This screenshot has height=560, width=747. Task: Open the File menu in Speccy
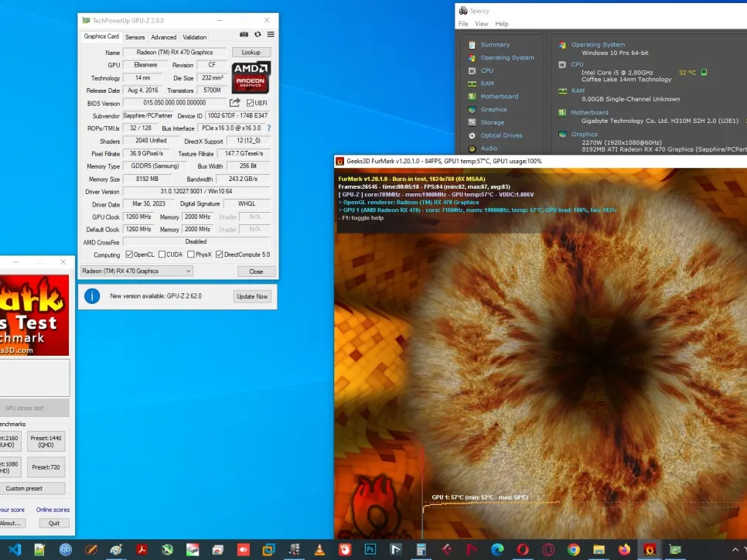463,24
